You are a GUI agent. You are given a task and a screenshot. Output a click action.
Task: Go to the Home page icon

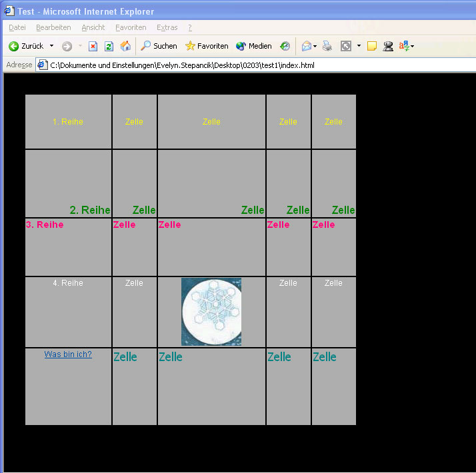tap(125, 46)
